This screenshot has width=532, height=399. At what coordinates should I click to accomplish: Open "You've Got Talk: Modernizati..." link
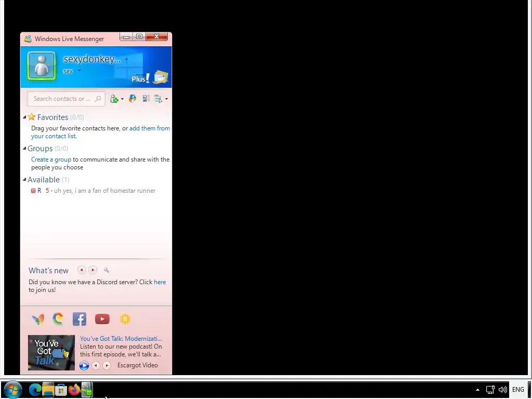(x=121, y=339)
